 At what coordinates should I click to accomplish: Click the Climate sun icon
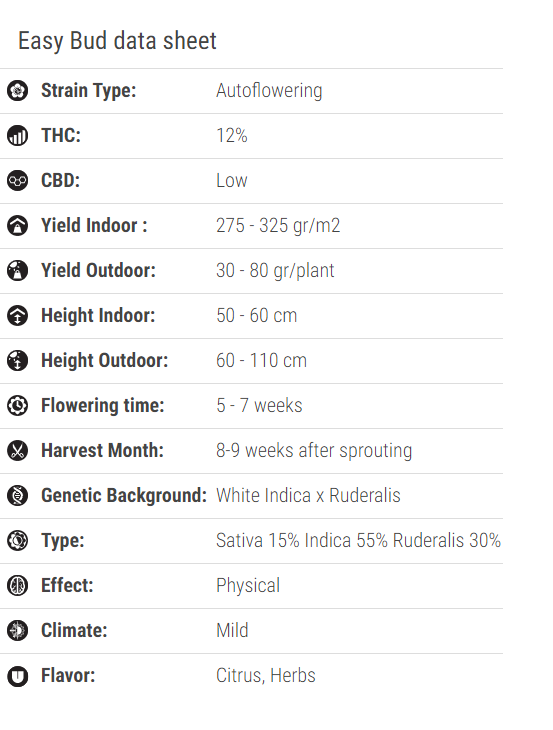coord(18,631)
